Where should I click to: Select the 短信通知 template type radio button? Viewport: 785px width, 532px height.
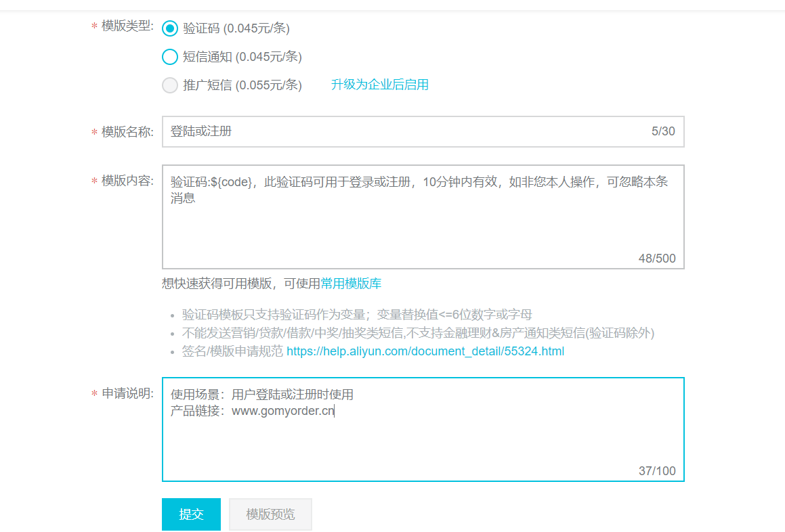(170, 57)
